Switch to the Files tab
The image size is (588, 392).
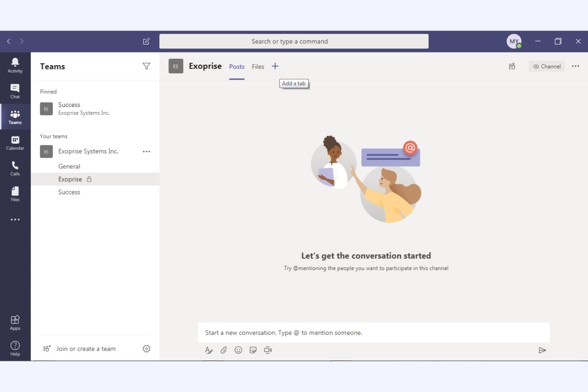[257, 66]
